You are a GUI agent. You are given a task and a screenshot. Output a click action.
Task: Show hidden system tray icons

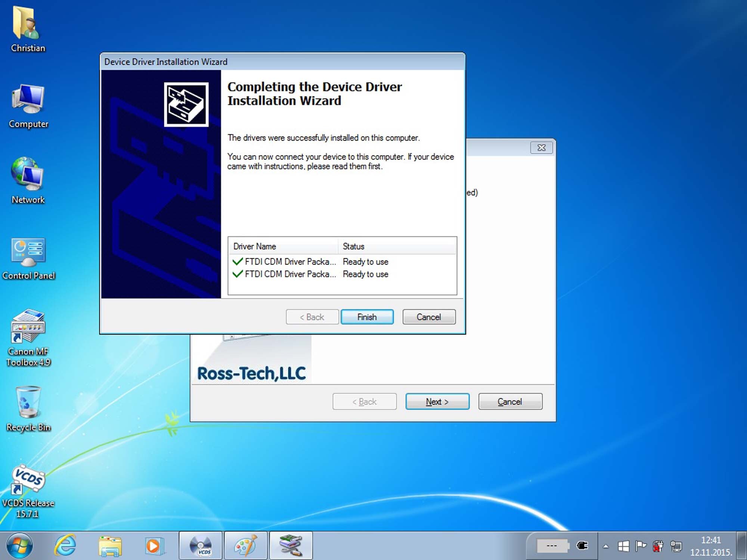click(x=606, y=547)
